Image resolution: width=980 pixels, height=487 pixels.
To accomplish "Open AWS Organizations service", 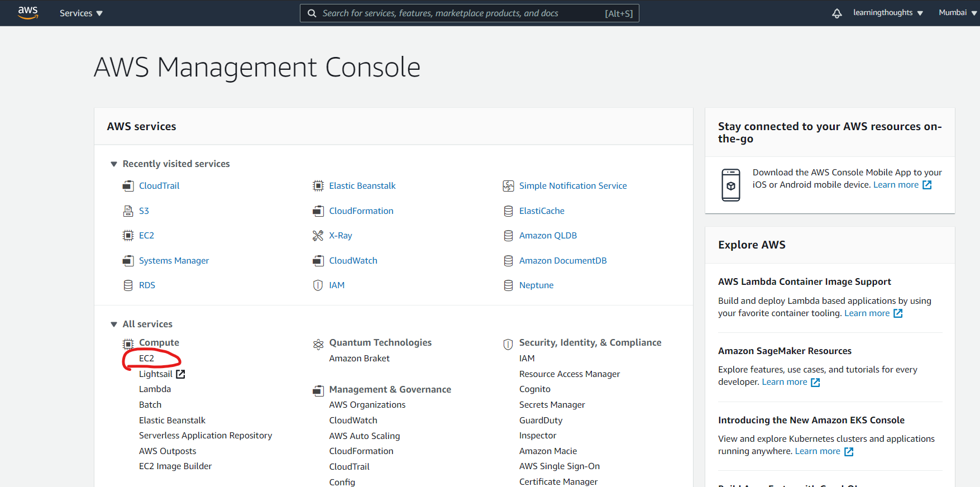I will pyautogui.click(x=367, y=405).
